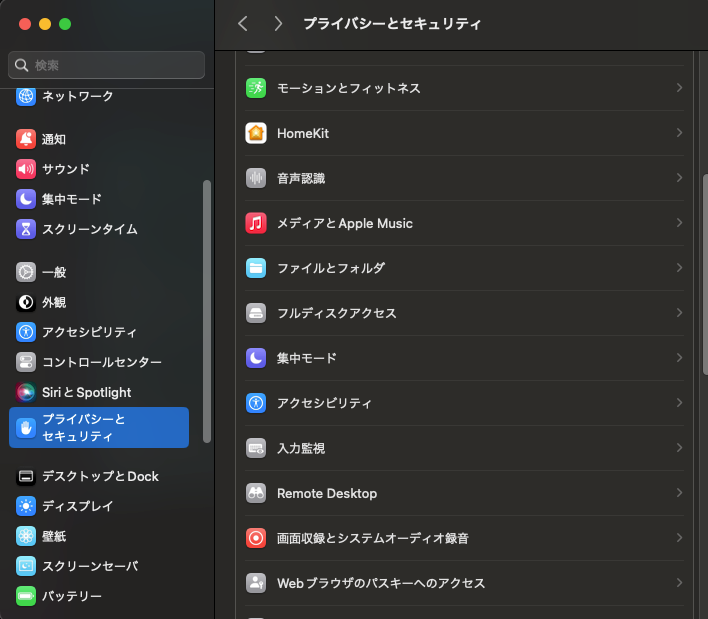The height and width of the screenshot is (619, 708).
Task: Click the Motion and Fitness running icon
Action: click(256, 88)
